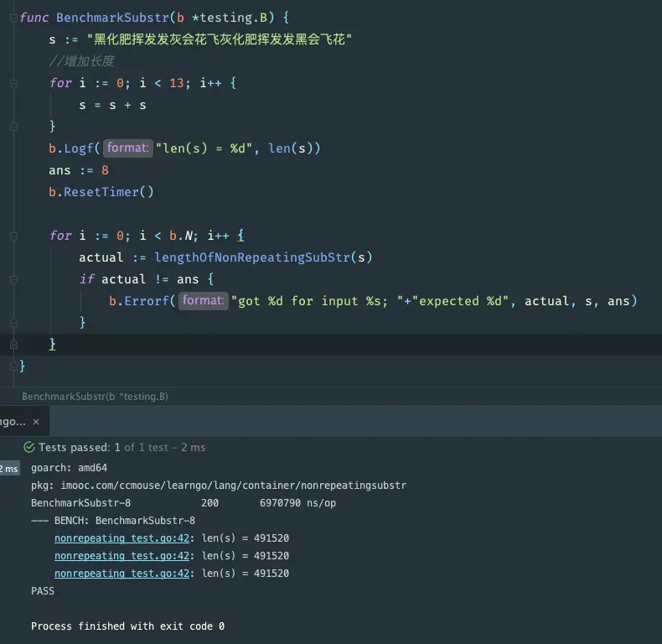Click the BenchmarkSubstr(b *testing.B) breadcrumb

[x=95, y=397]
